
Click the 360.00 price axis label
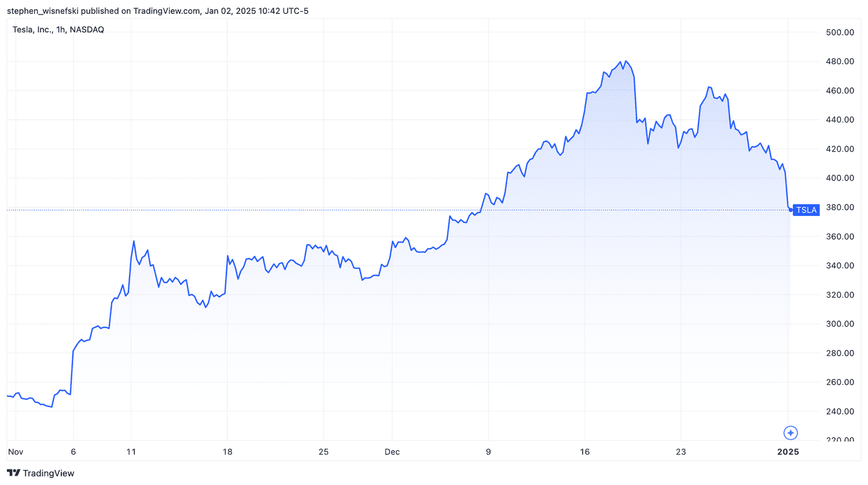click(840, 237)
